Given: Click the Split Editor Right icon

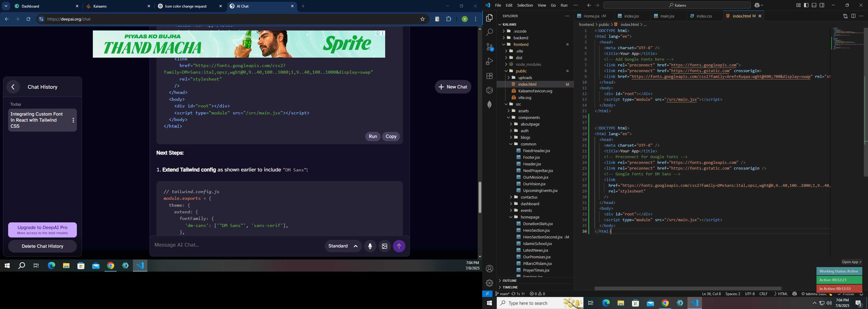Looking at the screenshot, I should coord(853,16).
